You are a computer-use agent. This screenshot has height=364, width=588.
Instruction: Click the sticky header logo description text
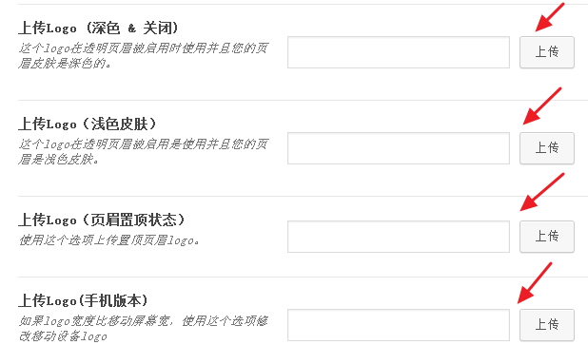pyautogui.click(x=108, y=240)
